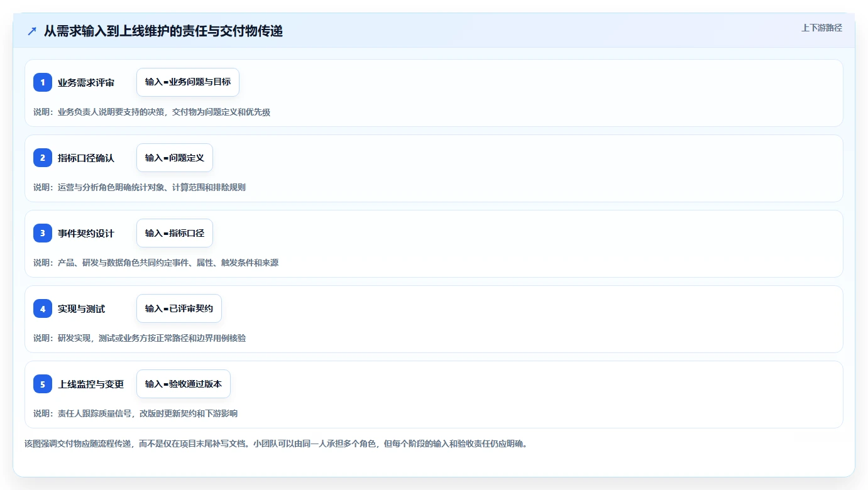
Task: Click the step title 业务需求评审
Action: [x=86, y=82]
